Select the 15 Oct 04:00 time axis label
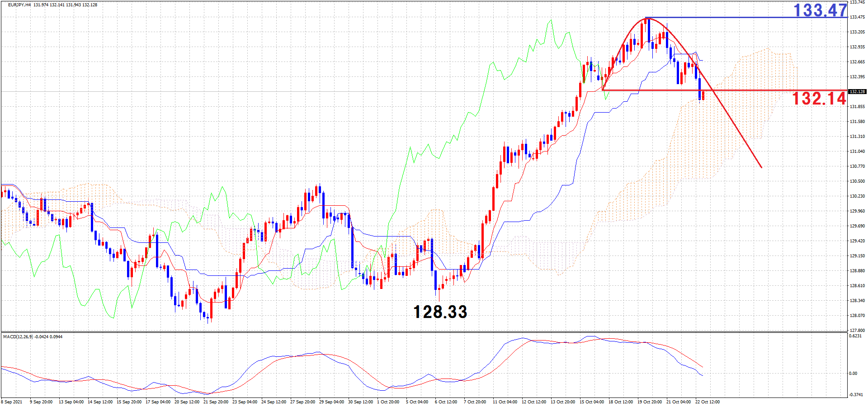Image resolution: width=868 pixels, height=407 pixels. point(591,402)
